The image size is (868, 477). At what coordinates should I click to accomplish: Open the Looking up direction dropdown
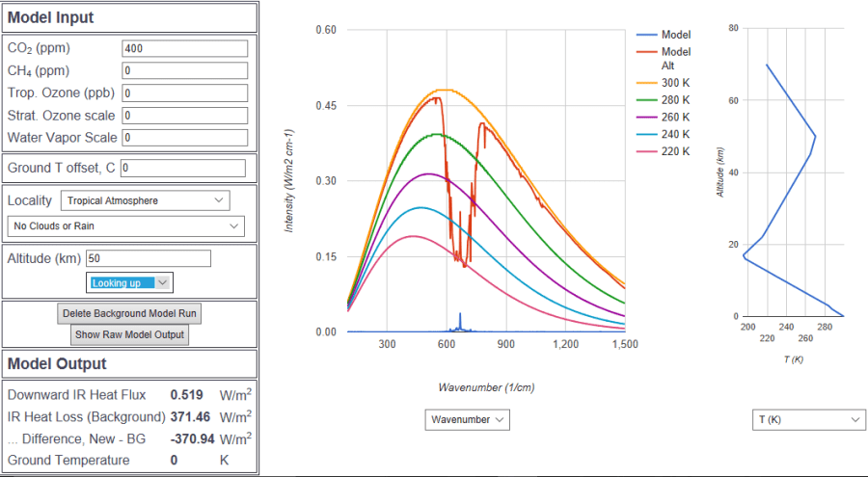coord(129,282)
